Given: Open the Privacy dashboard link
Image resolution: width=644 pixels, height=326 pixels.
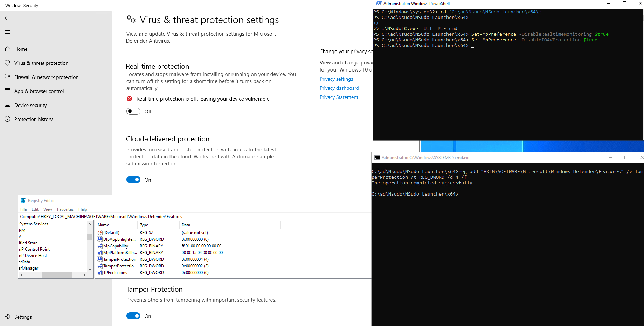Looking at the screenshot, I should [339, 88].
